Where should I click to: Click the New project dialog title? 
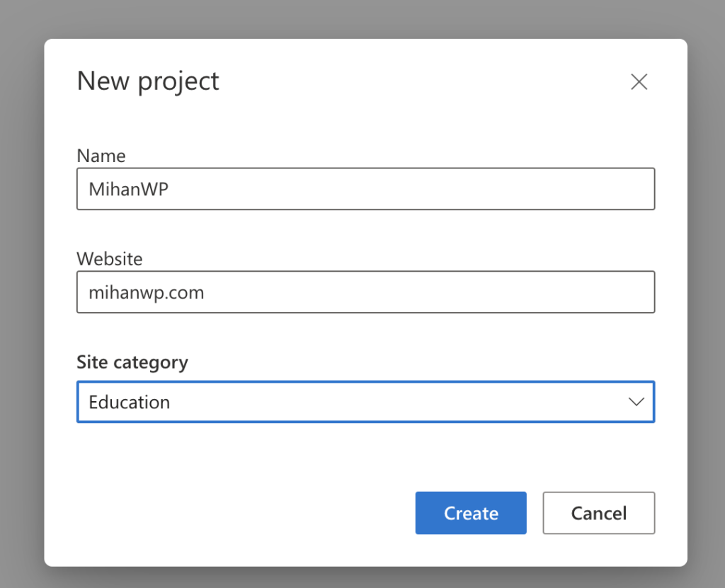click(x=148, y=82)
